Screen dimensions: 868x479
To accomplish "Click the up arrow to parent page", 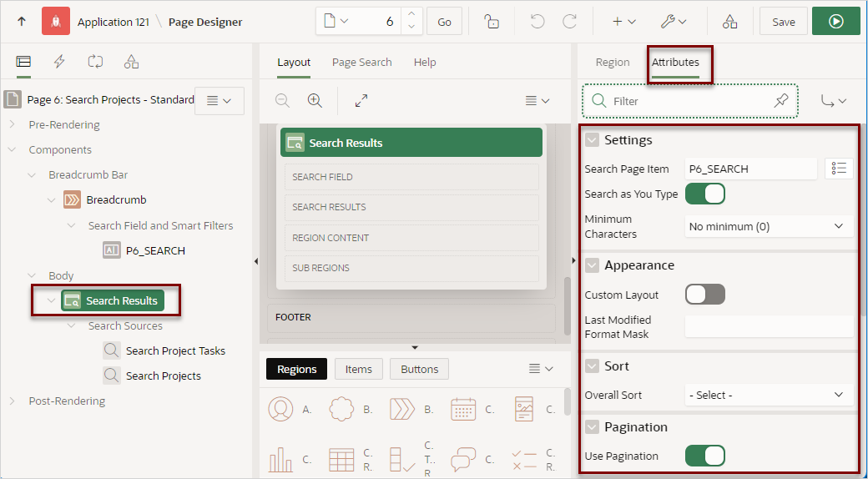I will (22, 22).
